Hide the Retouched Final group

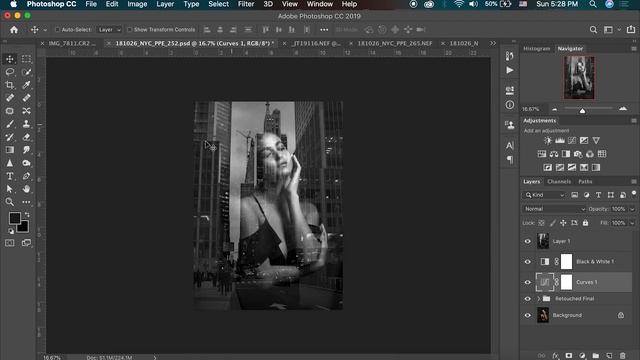click(x=527, y=299)
